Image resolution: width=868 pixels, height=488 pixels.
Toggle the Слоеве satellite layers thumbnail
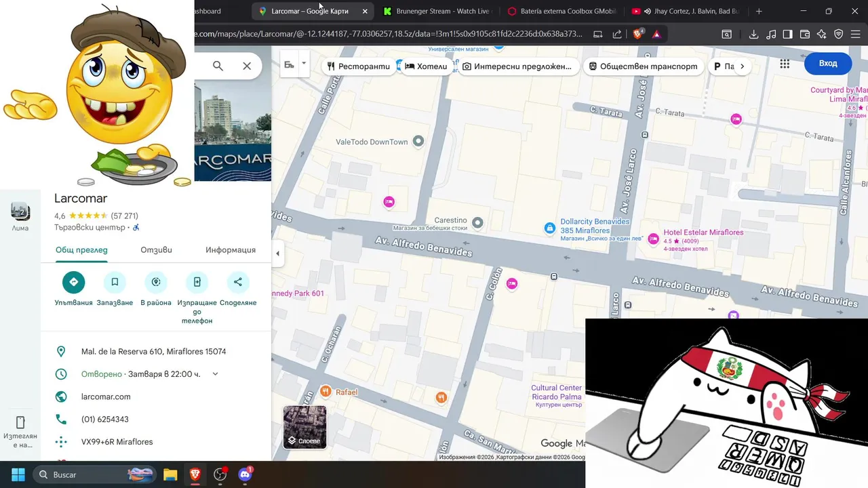click(x=304, y=427)
